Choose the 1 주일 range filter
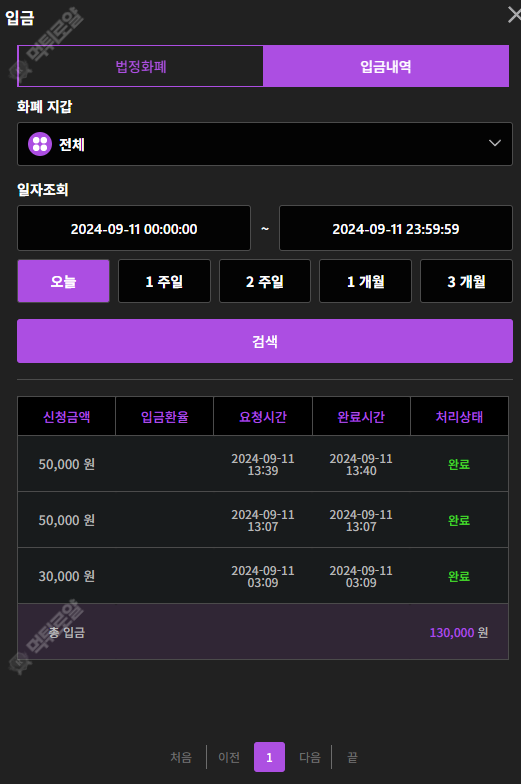 tap(164, 281)
